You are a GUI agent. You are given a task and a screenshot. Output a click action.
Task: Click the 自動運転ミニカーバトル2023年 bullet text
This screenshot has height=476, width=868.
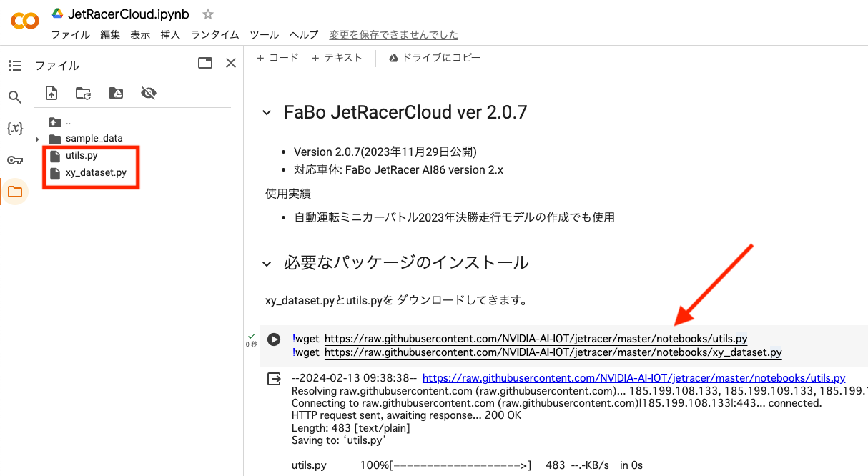454,217
